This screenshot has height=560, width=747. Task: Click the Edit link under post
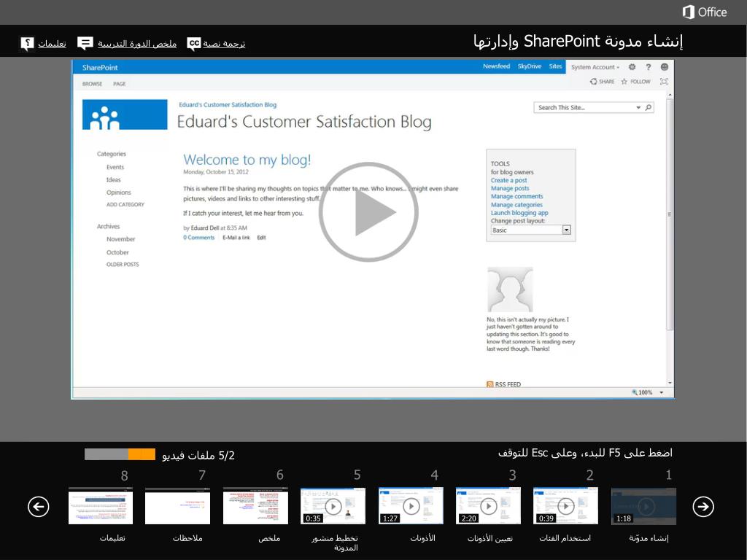(x=262, y=238)
